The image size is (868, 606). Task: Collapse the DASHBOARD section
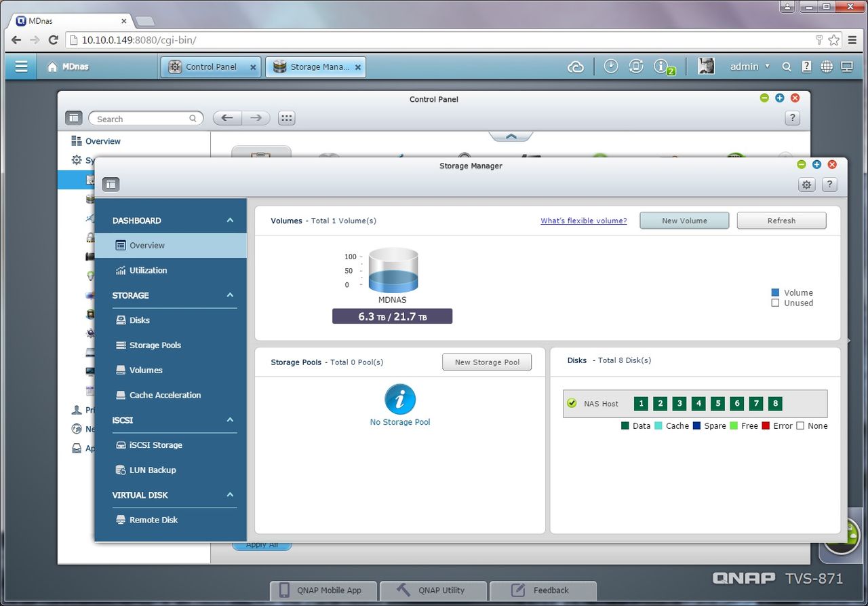click(230, 221)
